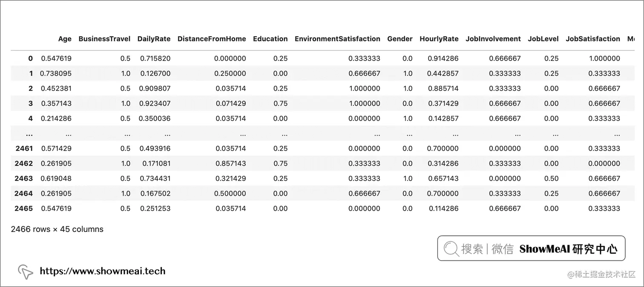Click DailyRate value 0.251253
Screen dimensions: 644x287
155,209
